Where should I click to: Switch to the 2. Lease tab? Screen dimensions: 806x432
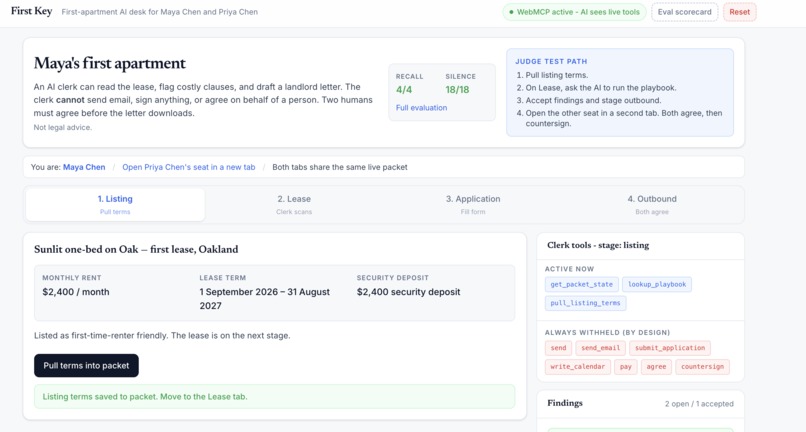(294, 204)
